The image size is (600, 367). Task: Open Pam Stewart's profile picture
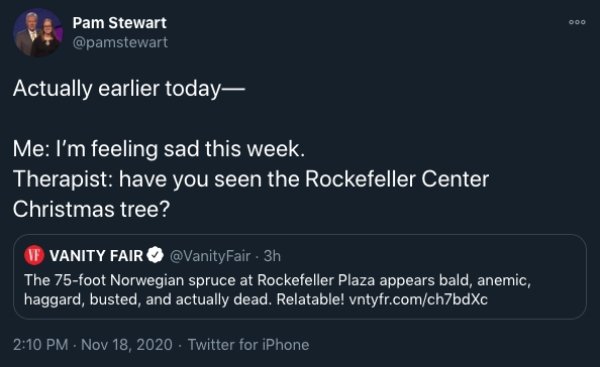coord(38,33)
